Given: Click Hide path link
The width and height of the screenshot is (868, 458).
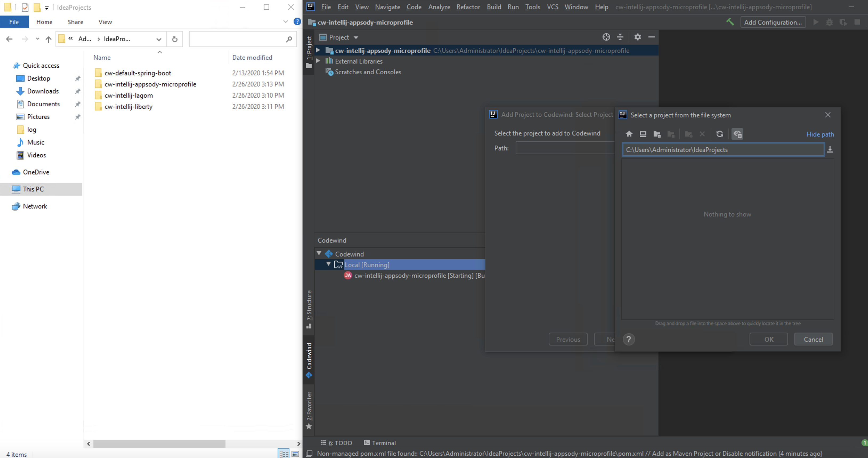Looking at the screenshot, I should 820,134.
